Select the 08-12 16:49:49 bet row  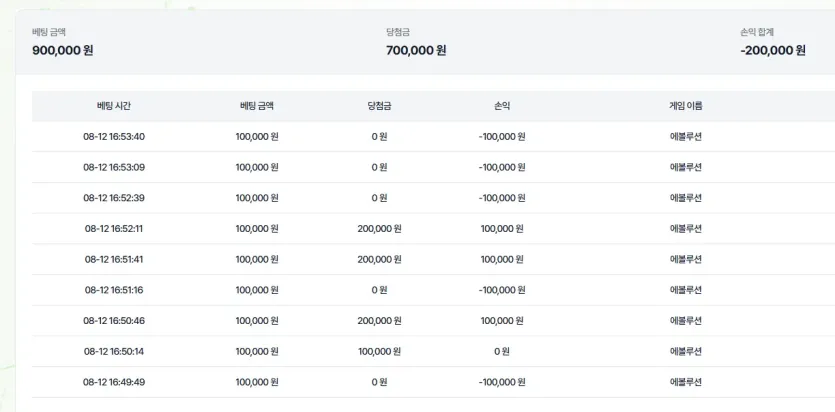pos(114,382)
